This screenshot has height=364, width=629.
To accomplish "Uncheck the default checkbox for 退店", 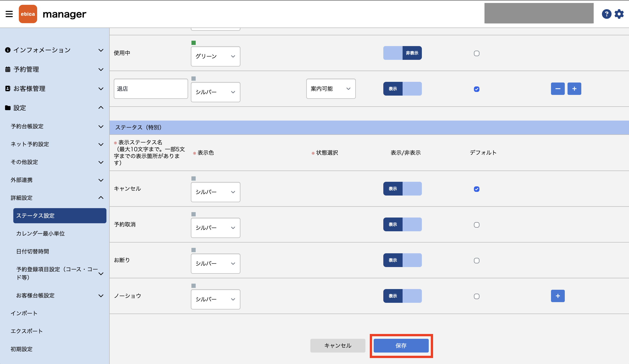I will click(477, 89).
